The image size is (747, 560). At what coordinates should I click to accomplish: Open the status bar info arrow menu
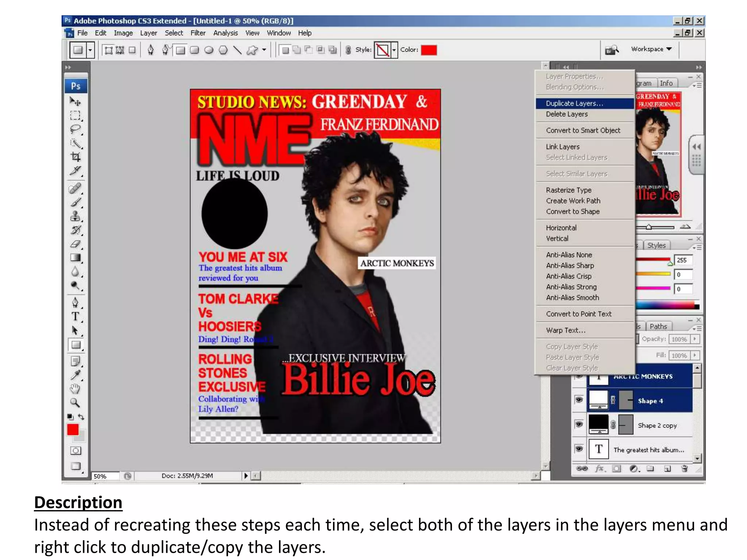[246, 475]
